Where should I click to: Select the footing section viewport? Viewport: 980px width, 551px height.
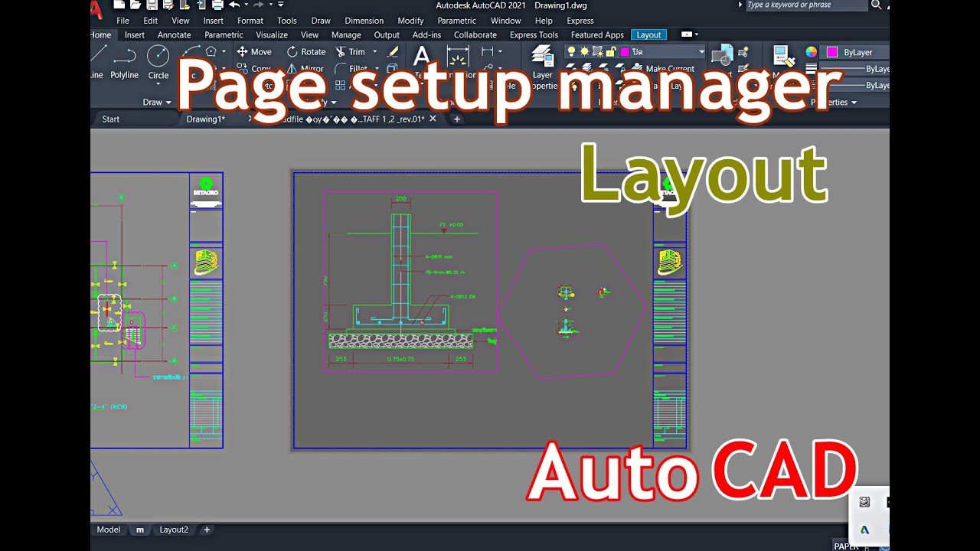(410, 282)
